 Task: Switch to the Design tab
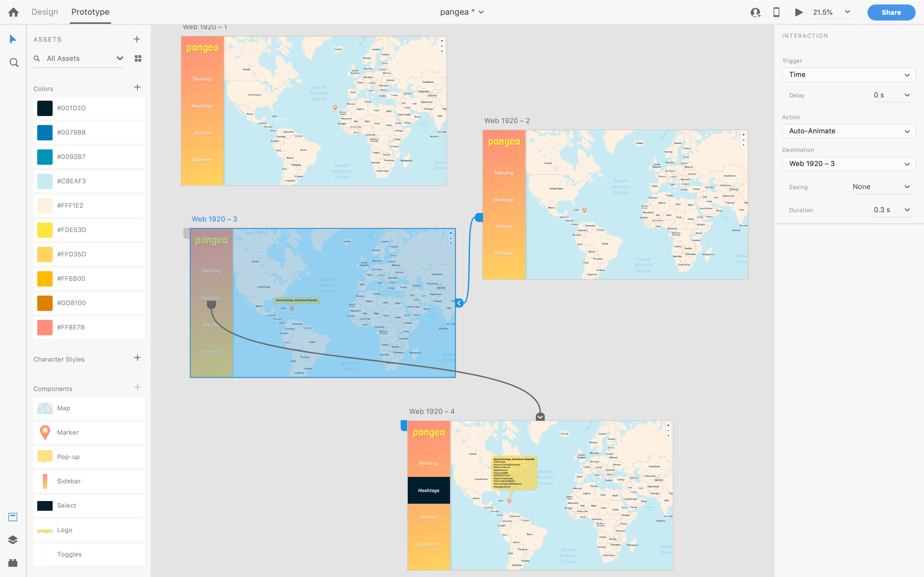coord(45,12)
